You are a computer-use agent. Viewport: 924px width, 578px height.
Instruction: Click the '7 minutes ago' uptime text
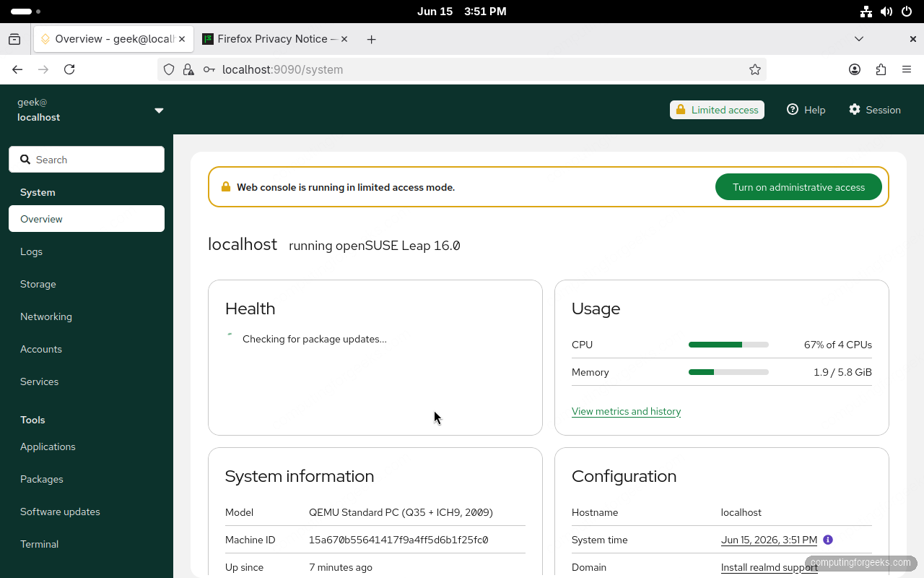coord(341,567)
